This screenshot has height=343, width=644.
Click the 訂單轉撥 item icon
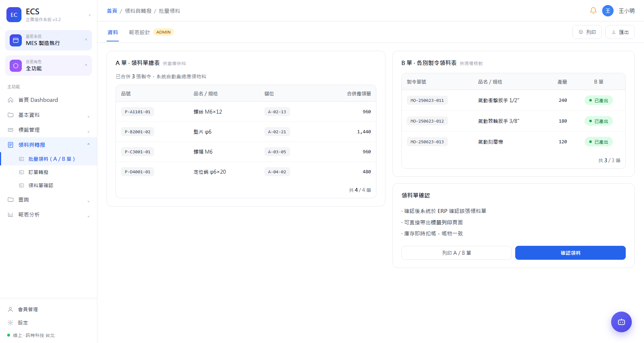tap(21, 172)
